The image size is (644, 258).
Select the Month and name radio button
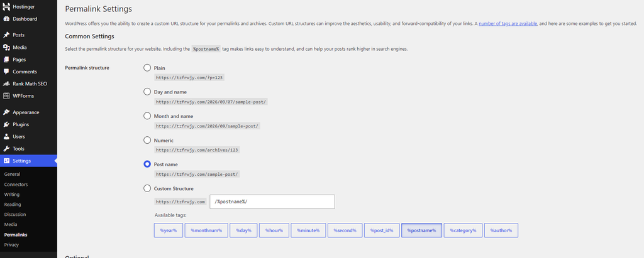147,116
